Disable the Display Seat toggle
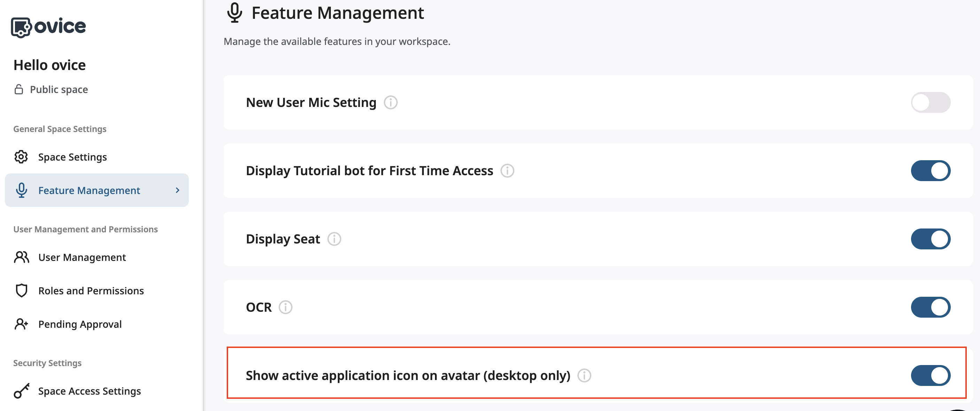This screenshot has height=411, width=980. (931, 239)
